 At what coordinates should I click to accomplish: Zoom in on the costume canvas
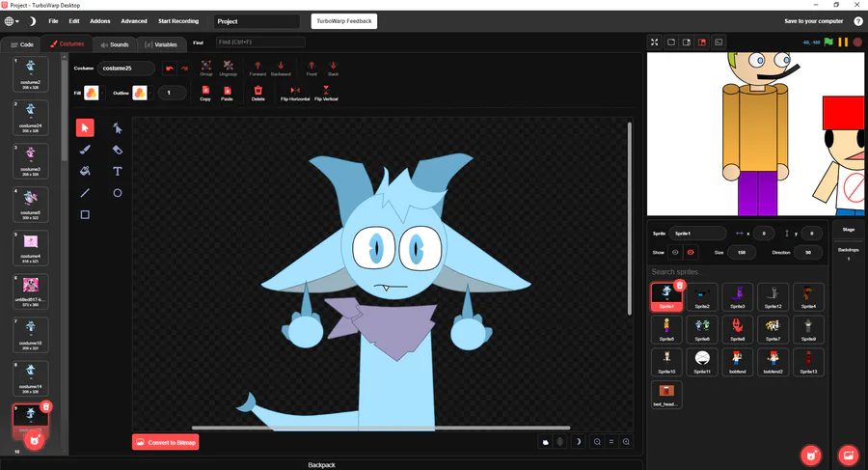(626, 442)
